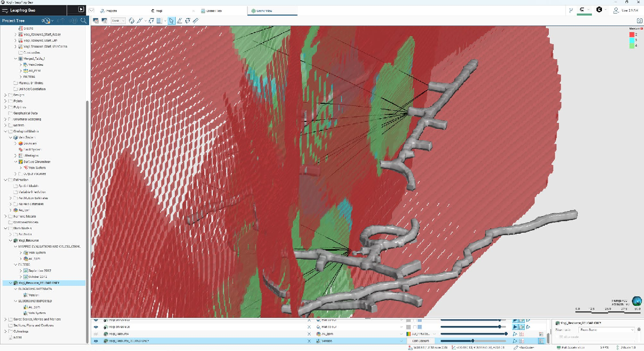Open the search icon in Project Tree

[84, 21]
